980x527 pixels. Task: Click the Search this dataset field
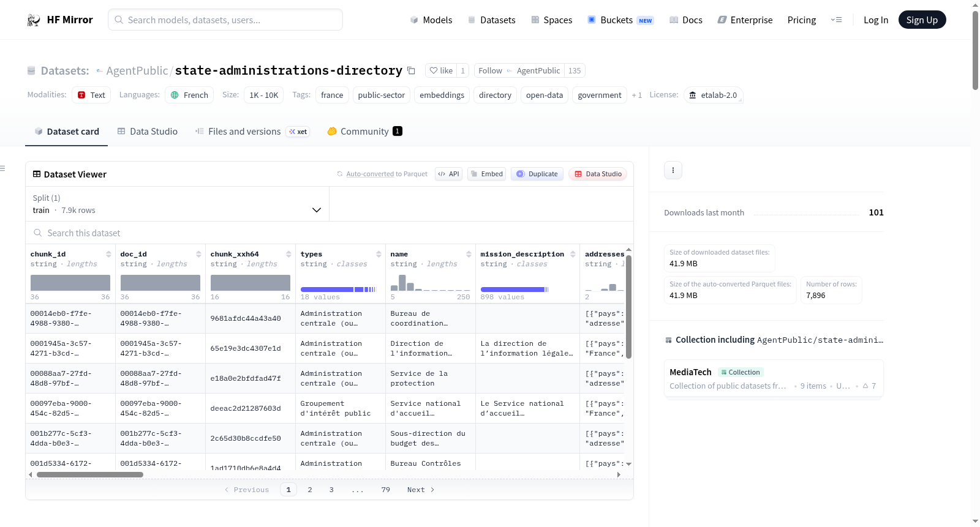click(330, 233)
